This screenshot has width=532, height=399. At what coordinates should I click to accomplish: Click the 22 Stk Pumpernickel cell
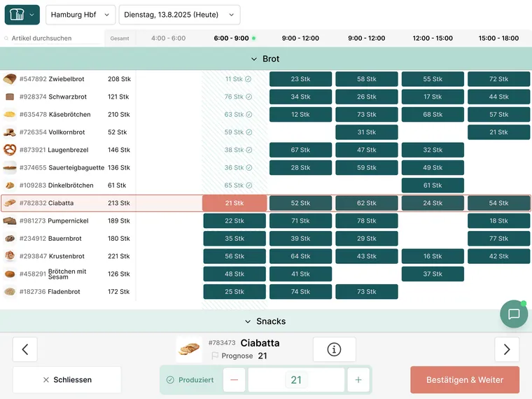[234, 221]
